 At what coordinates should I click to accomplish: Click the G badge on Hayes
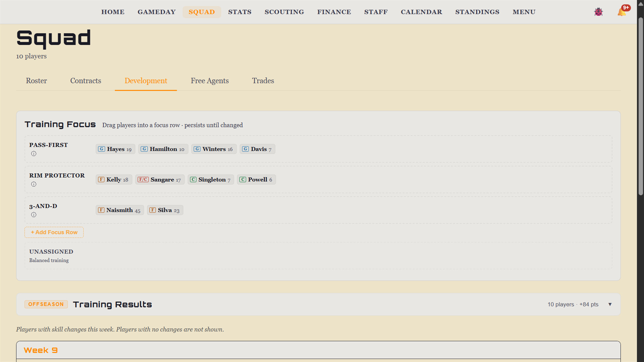click(101, 149)
